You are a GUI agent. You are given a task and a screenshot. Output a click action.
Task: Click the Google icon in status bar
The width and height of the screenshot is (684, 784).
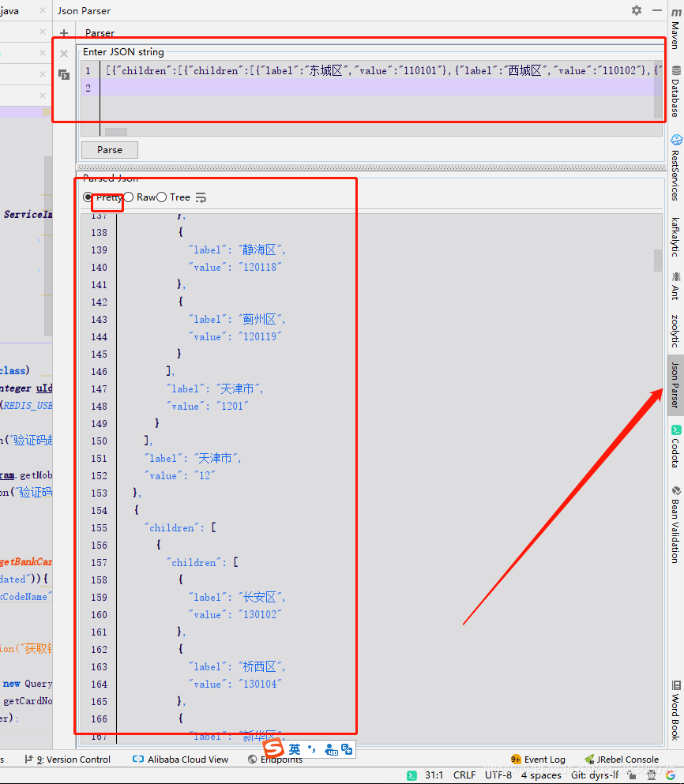coord(671,775)
